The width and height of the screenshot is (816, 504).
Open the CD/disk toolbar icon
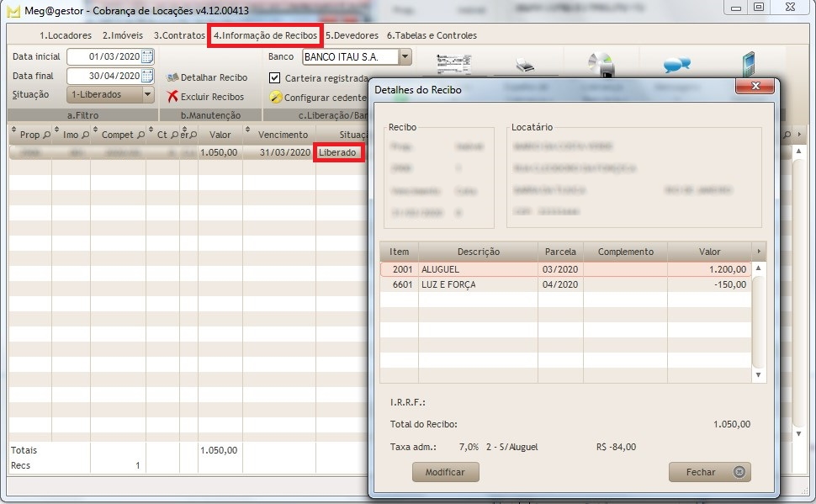pos(599,62)
